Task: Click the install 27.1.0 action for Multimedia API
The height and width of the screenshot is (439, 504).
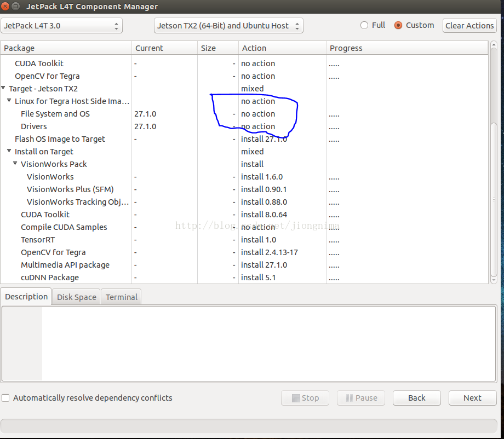Action: pos(264,264)
